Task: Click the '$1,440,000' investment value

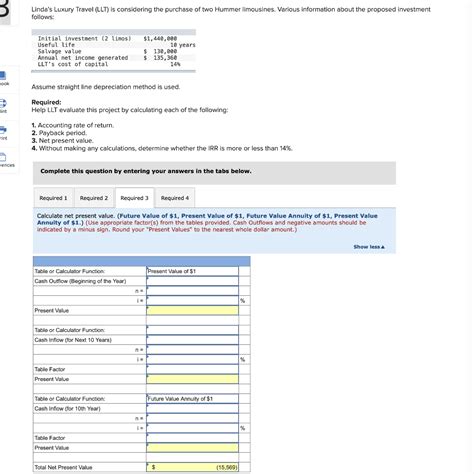Action: (160, 39)
